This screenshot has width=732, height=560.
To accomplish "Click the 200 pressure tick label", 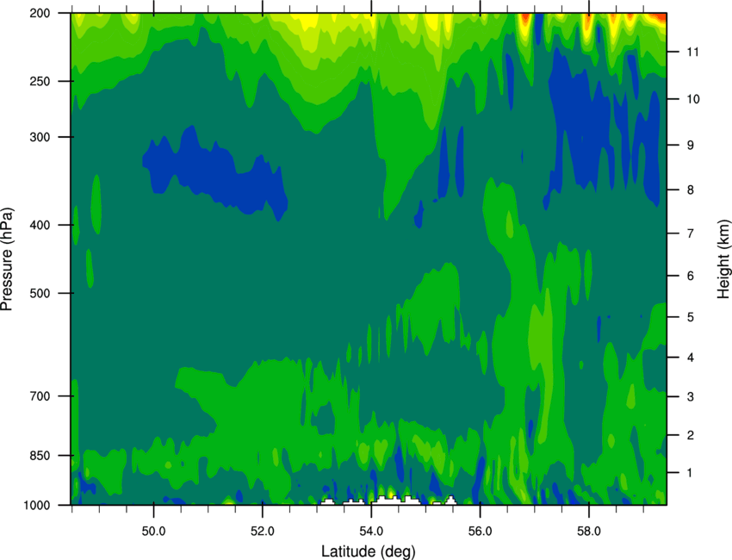I will point(40,14).
